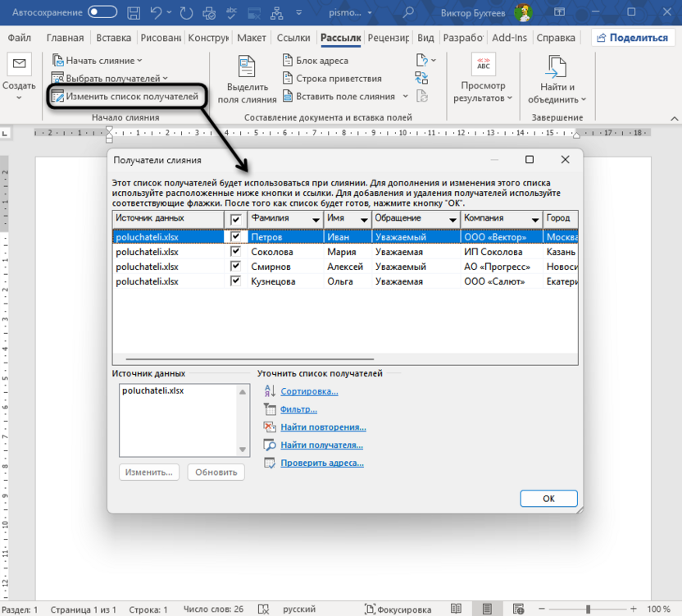Open the Обращение column filter arrow

[x=452, y=221]
